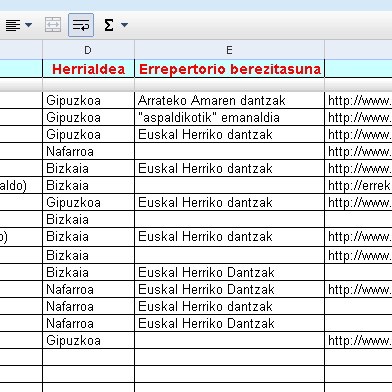Expand the Sigma functions dropdown arrow
This screenshot has width=392, height=392.
124,25
